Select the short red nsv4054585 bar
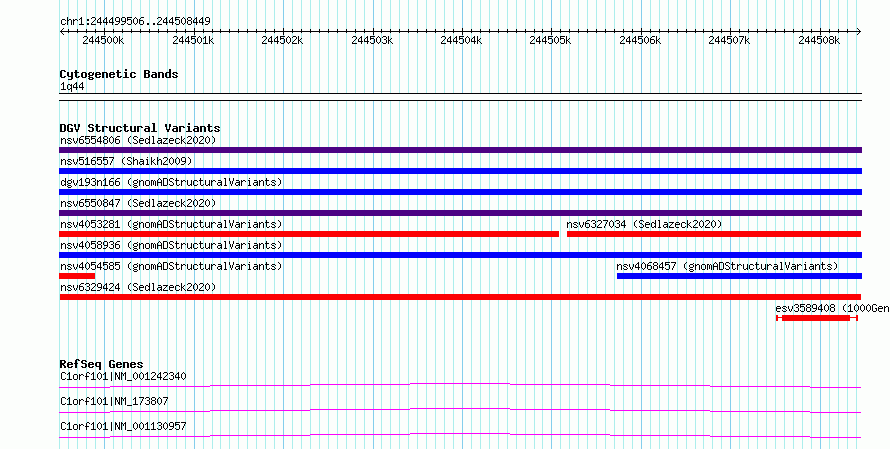890x449 pixels. pos(77,276)
